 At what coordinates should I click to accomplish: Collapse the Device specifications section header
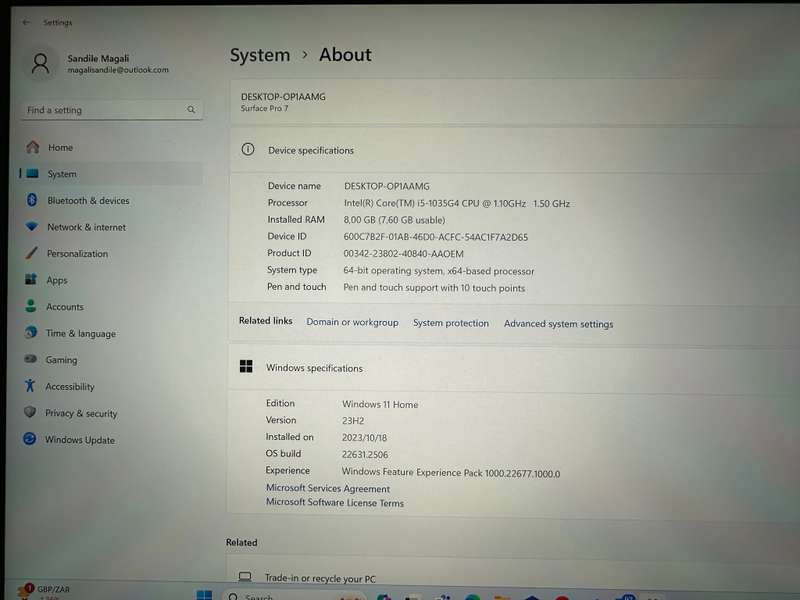515,150
